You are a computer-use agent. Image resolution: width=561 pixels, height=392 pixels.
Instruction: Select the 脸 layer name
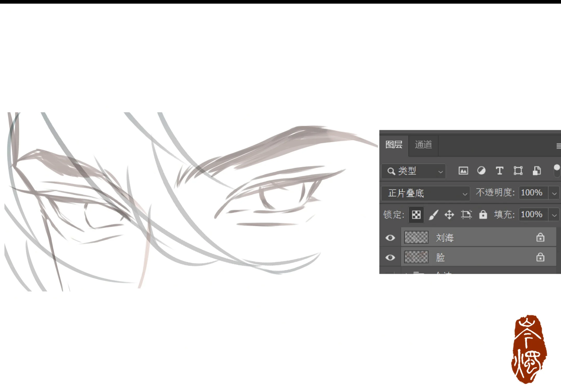click(440, 258)
